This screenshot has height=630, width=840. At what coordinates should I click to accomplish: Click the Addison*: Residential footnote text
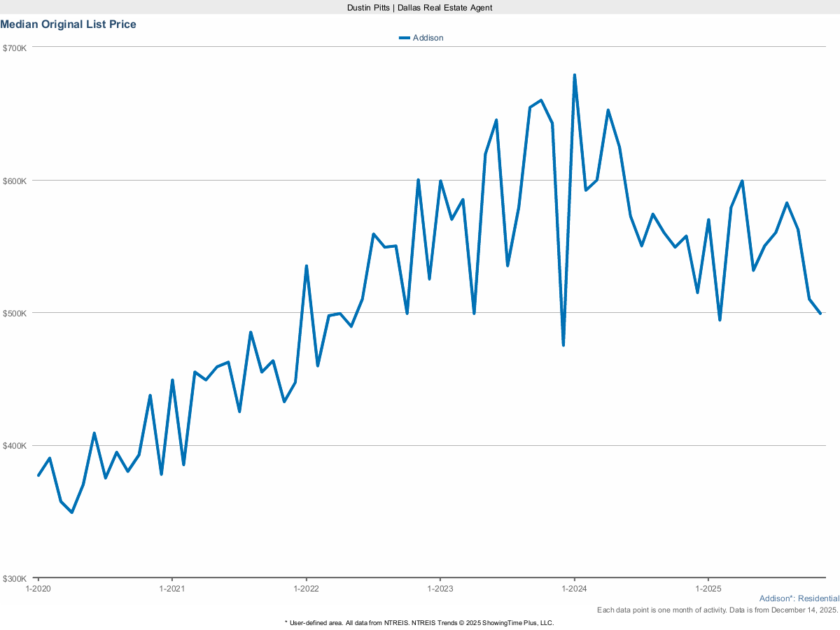pyautogui.click(x=799, y=598)
